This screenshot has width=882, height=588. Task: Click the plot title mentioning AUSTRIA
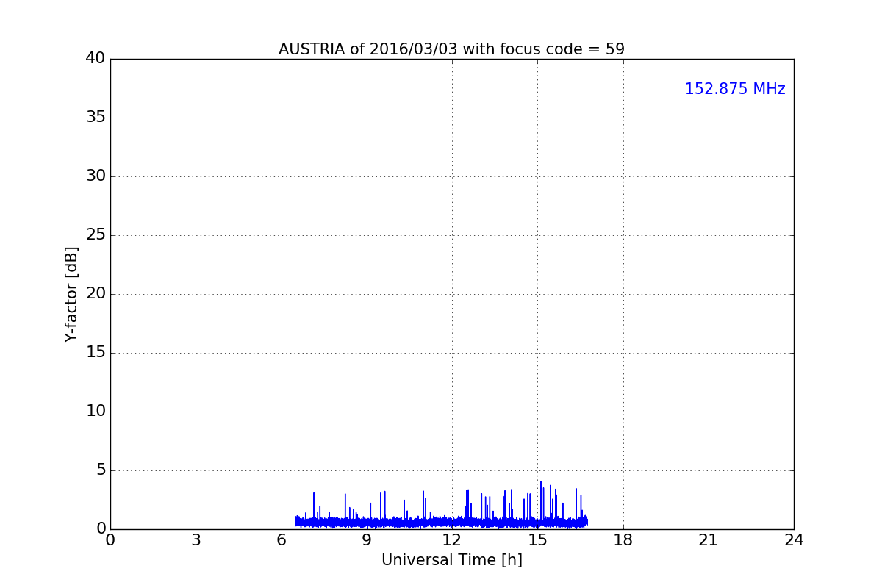pyautogui.click(x=451, y=49)
